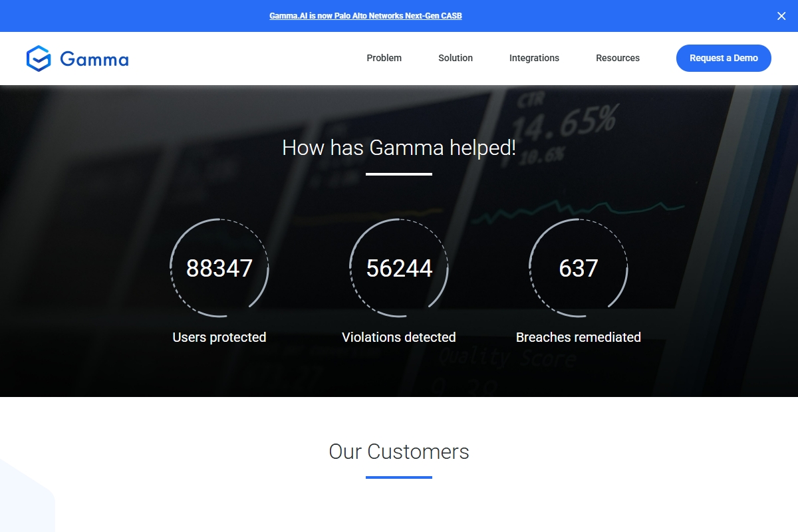This screenshot has height=532, width=798.
Task: Select the circular Users protected counter
Action: (x=219, y=268)
